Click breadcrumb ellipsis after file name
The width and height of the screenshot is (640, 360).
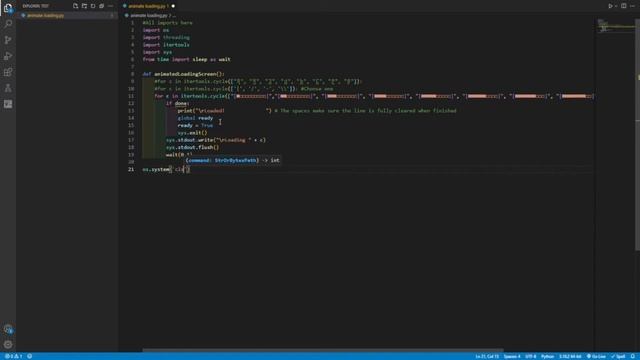coord(174,16)
